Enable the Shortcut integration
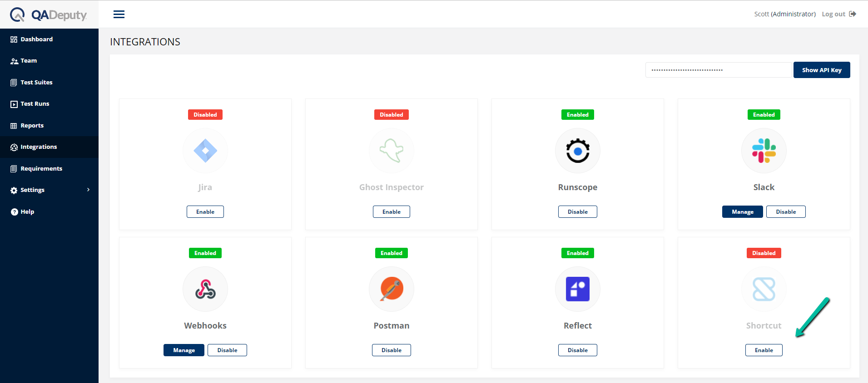868x383 pixels. point(764,350)
